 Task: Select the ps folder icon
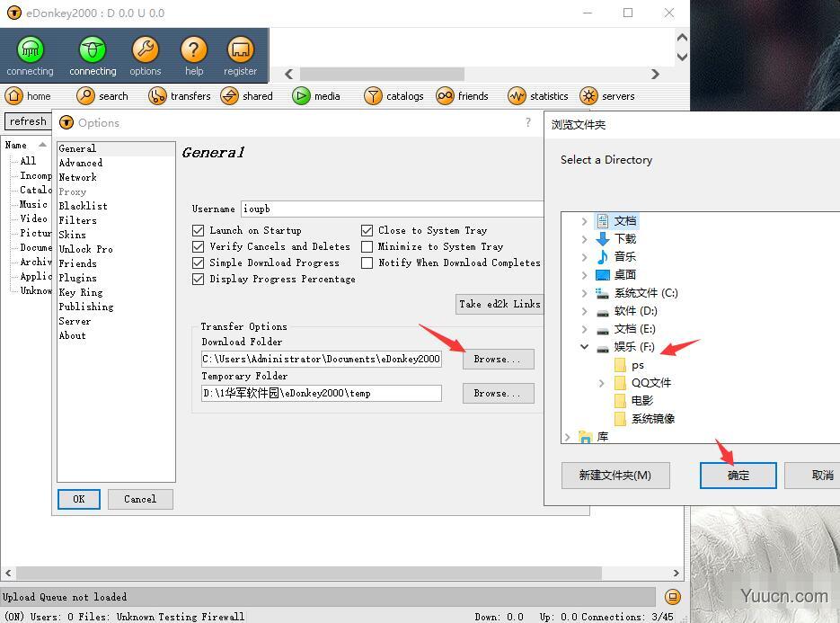click(x=620, y=365)
